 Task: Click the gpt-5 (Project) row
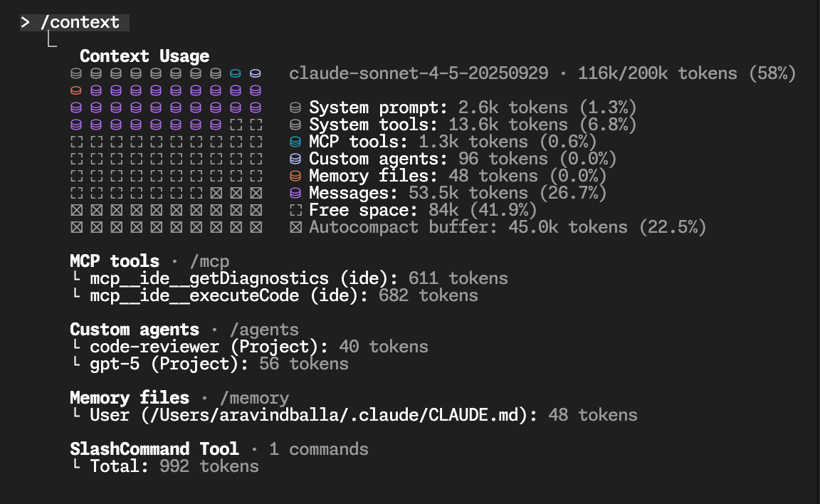[x=210, y=364]
